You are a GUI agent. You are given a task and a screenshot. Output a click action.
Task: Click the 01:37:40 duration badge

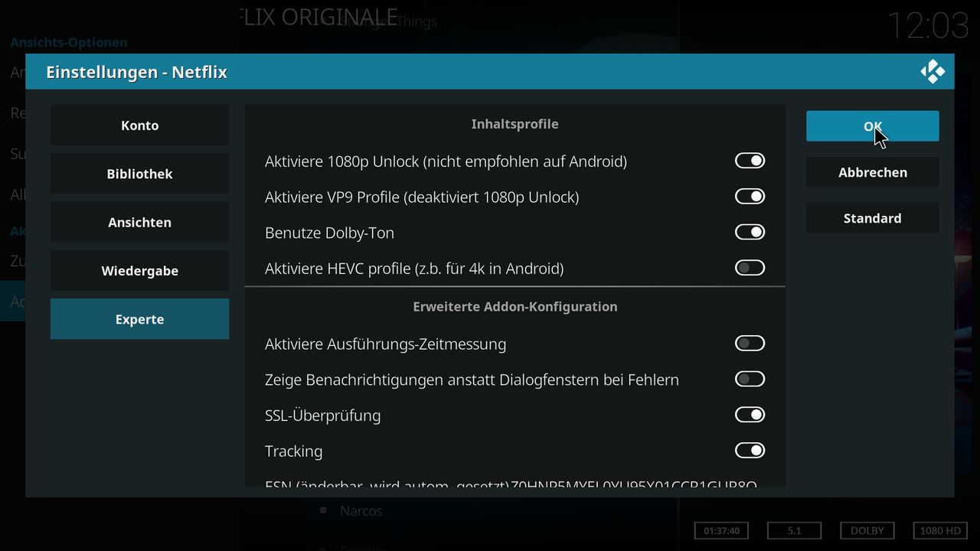[721, 530]
